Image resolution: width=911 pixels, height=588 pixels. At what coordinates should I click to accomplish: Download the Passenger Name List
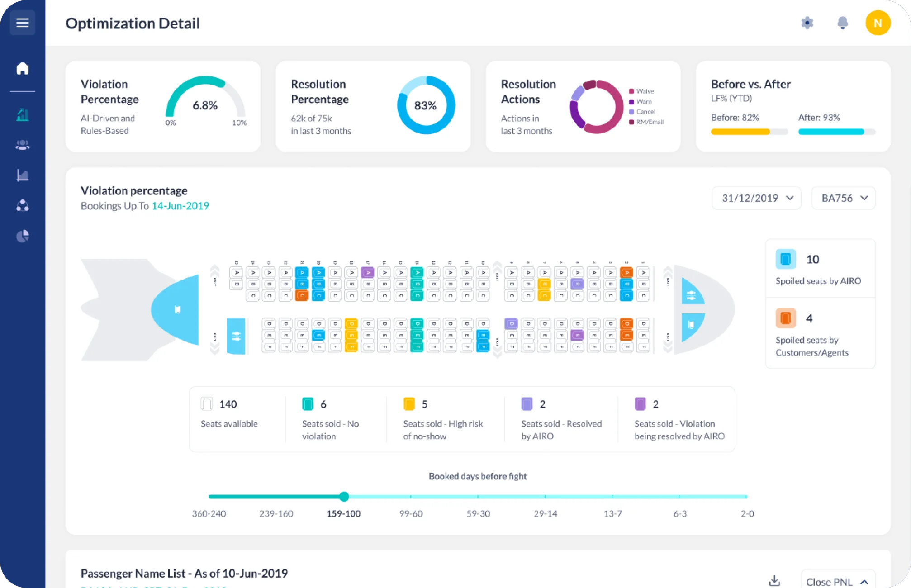point(774,580)
